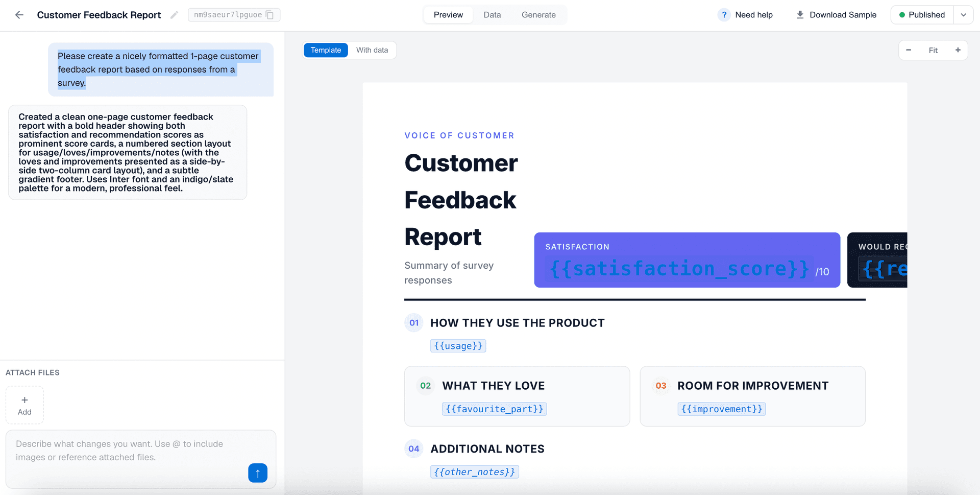
Task: Click the back arrow icon
Action: click(x=19, y=15)
